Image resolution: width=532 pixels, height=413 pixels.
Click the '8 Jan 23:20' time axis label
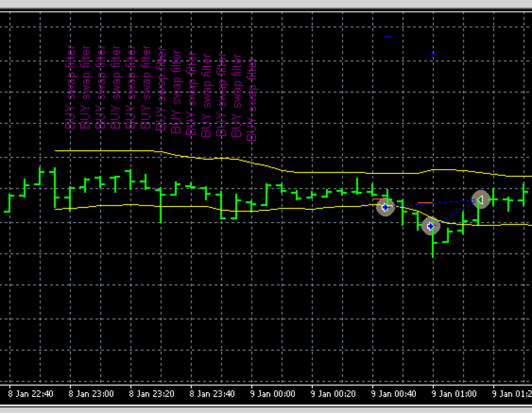[x=151, y=394]
